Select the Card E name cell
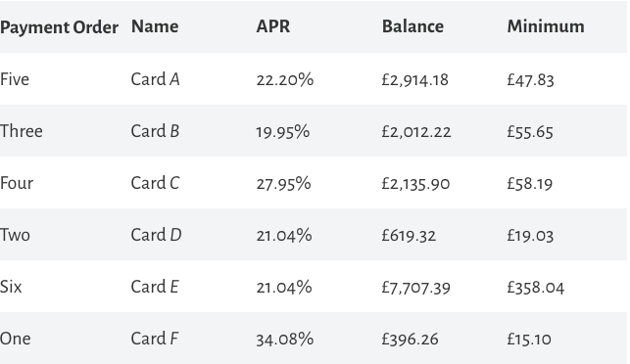This screenshot has height=364, width=630. pyautogui.click(x=155, y=287)
